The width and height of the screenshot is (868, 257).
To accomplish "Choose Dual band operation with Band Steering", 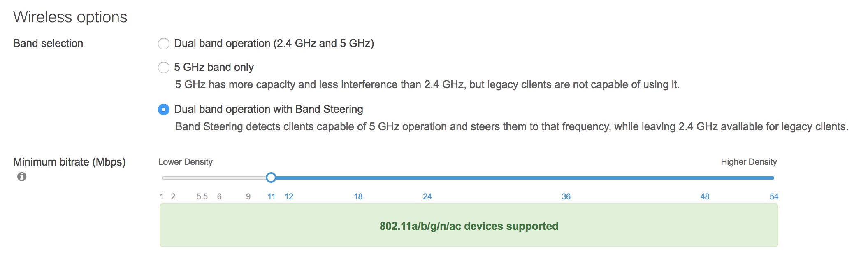I will click(x=164, y=110).
